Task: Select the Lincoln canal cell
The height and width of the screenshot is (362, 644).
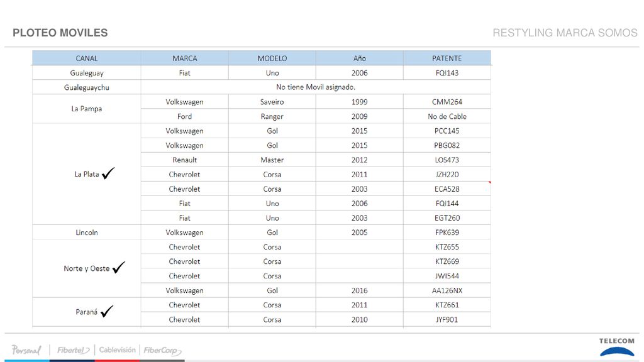Action: [86, 233]
